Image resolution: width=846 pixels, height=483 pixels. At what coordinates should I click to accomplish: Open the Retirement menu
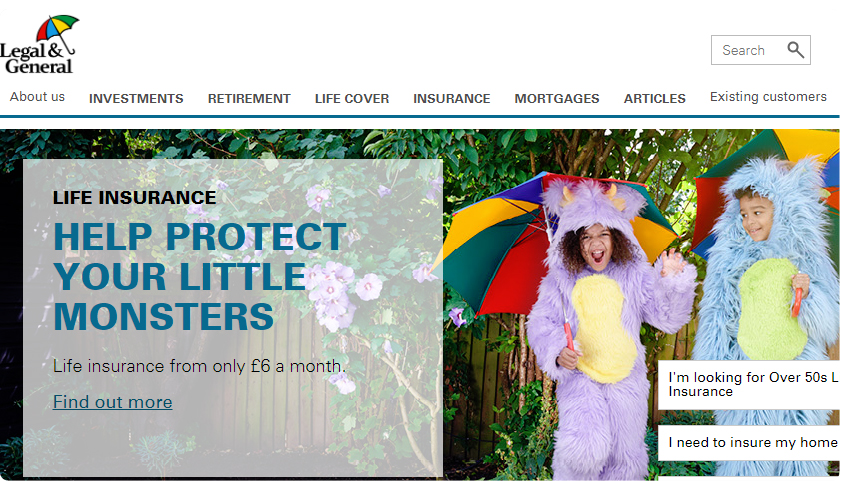(249, 99)
